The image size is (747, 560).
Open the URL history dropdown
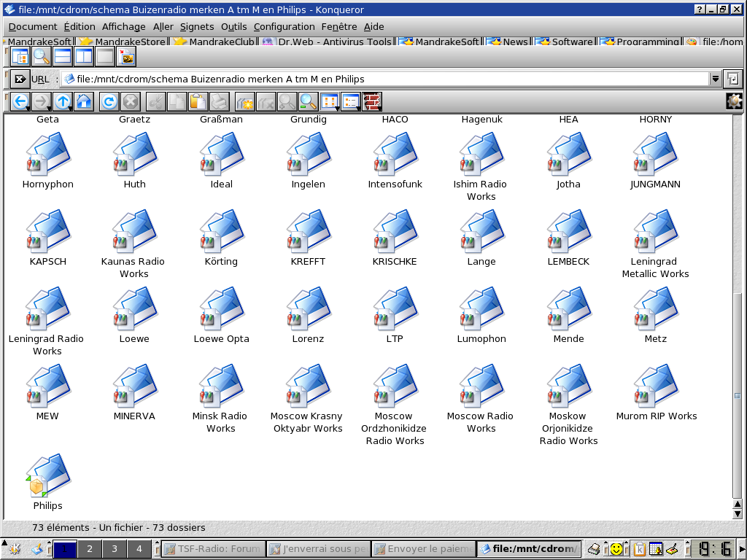pos(715,79)
